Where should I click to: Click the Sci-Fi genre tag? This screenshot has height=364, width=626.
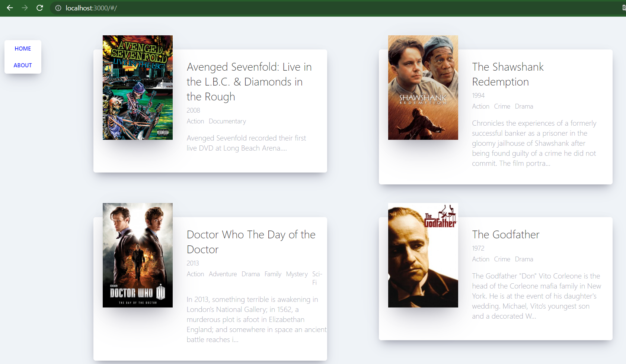point(317,278)
